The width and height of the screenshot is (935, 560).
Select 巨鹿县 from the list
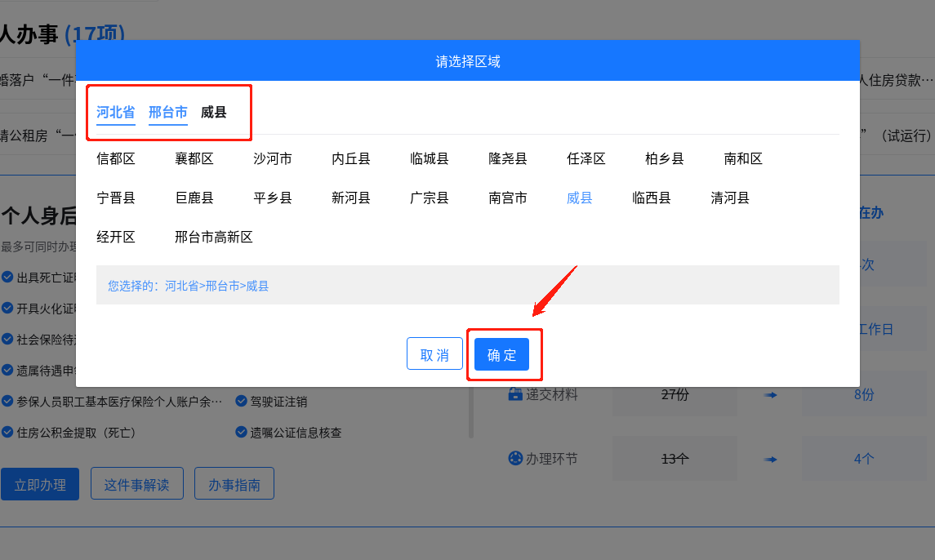[x=194, y=198]
